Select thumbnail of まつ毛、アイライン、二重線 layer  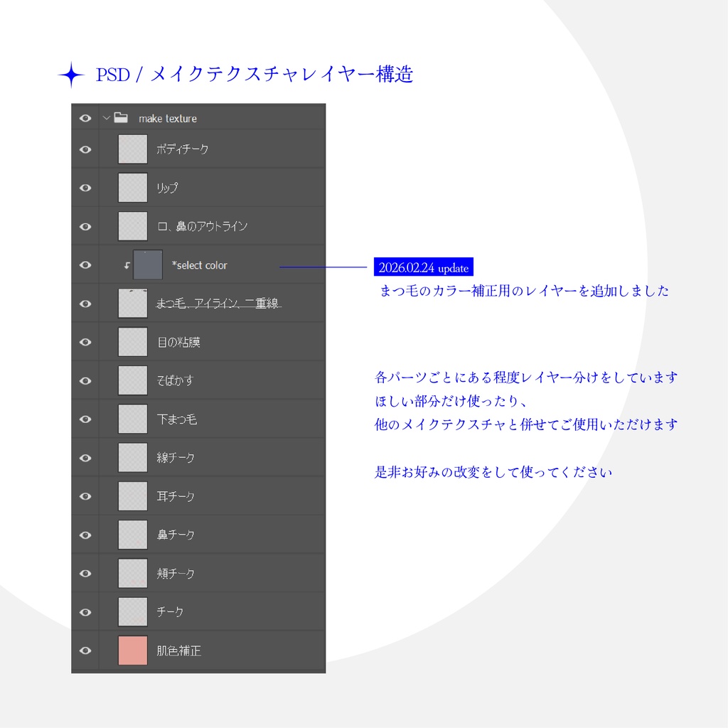pyautogui.click(x=133, y=303)
